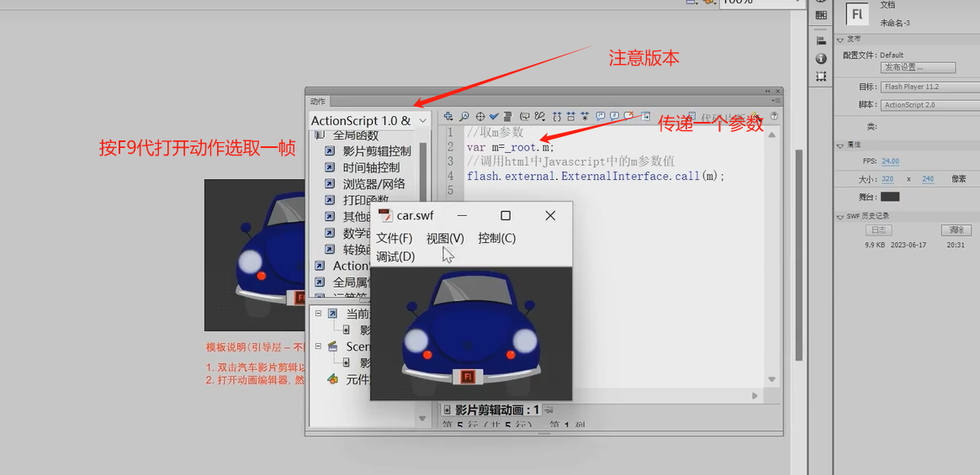This screenshot has height=475, width=980.
Task: Click collapse between braces icon
Action: click(556, 116)
